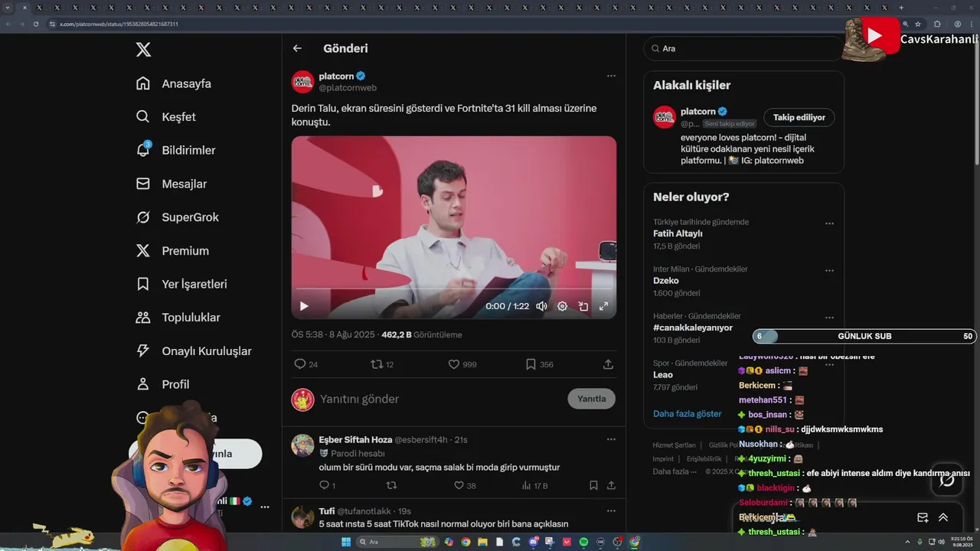Toggle picture-in-picture for the video
Screen dimensions: 980x551
click(583, 306)
